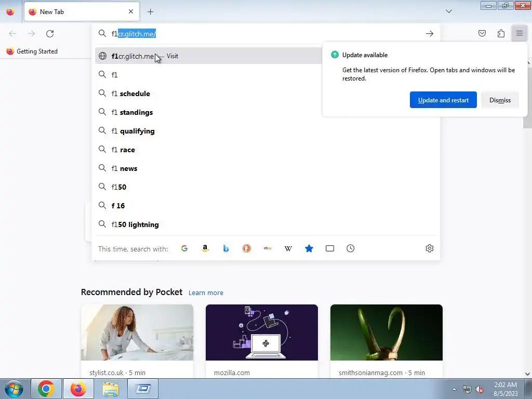This screenshot has width=532, height=399.
Task: Click the forward navigation arrow
Action: (31, 34)
